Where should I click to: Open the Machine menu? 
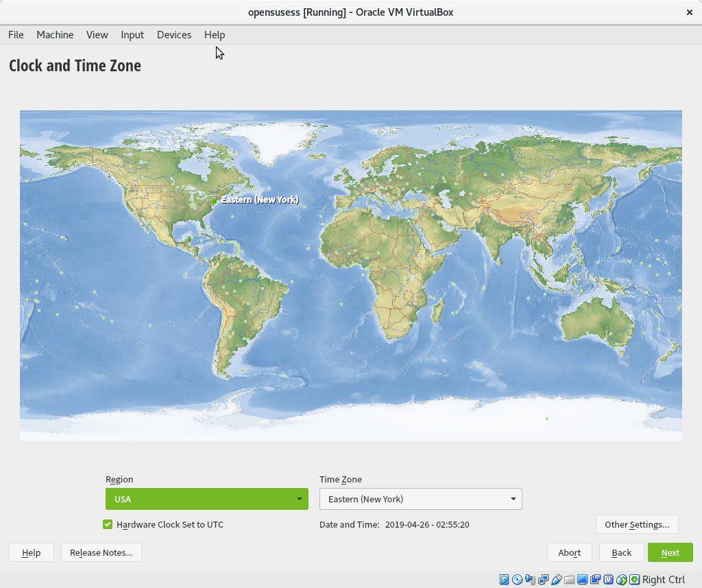coord(55,35)
